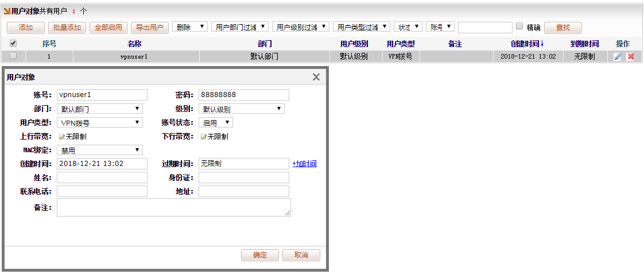Open the 用户部门过滤 dropdown
This screenshot has height=278, width=644.
point(240,27)
